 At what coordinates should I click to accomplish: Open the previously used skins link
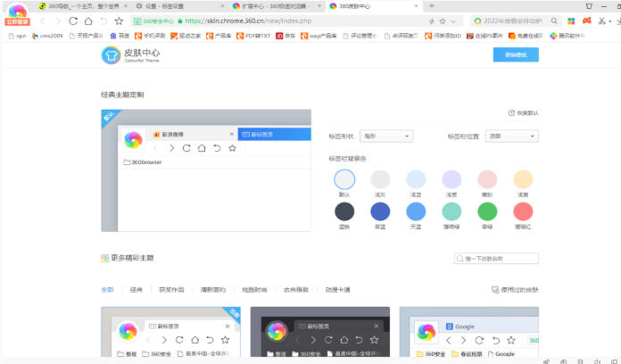pyautogui.click(x=515, y=290)
